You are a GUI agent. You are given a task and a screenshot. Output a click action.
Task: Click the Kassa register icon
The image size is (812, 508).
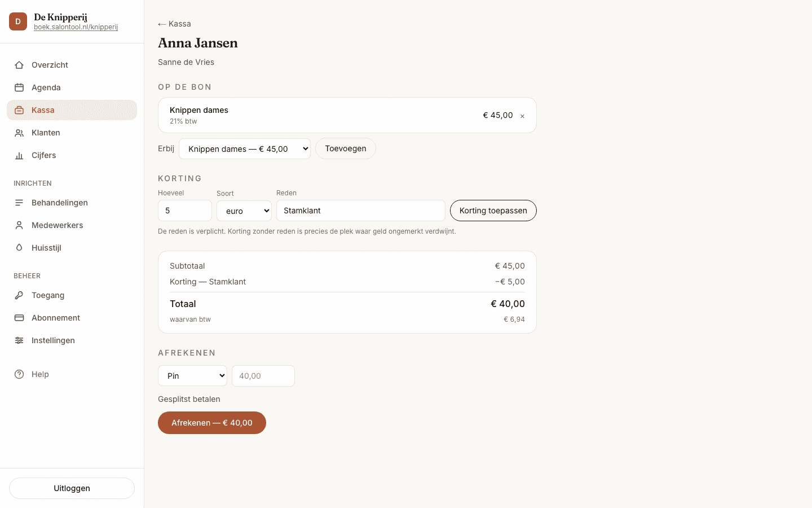pyautogui.click(x=19, y=110)
